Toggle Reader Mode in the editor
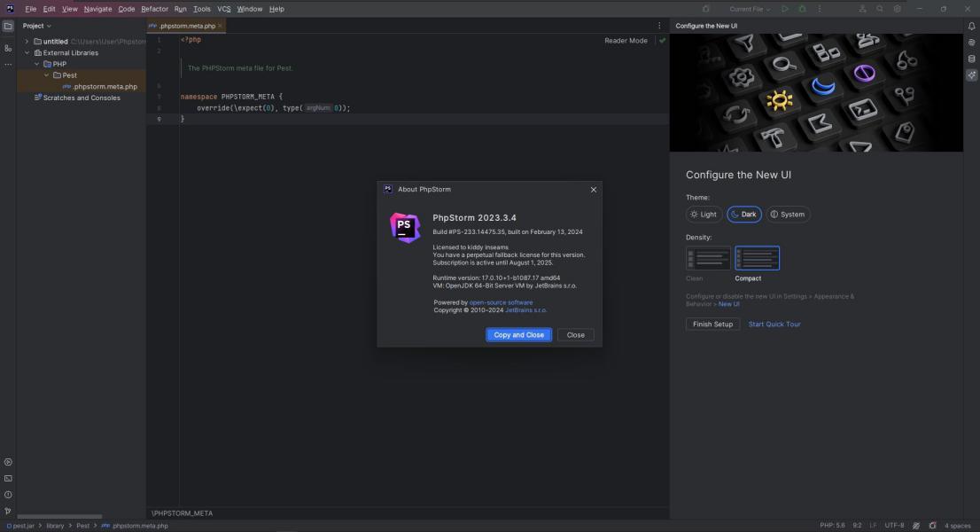The image size is (980, 532). tap(626, 41)
